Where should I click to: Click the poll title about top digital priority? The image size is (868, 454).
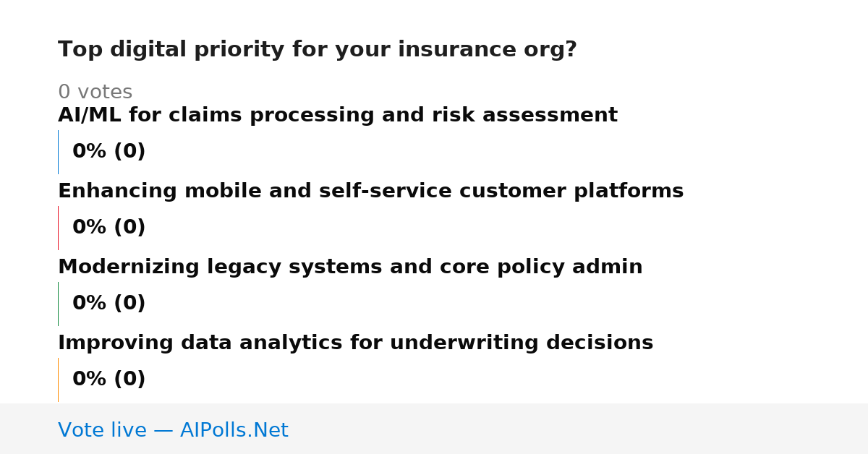(318, 50)
